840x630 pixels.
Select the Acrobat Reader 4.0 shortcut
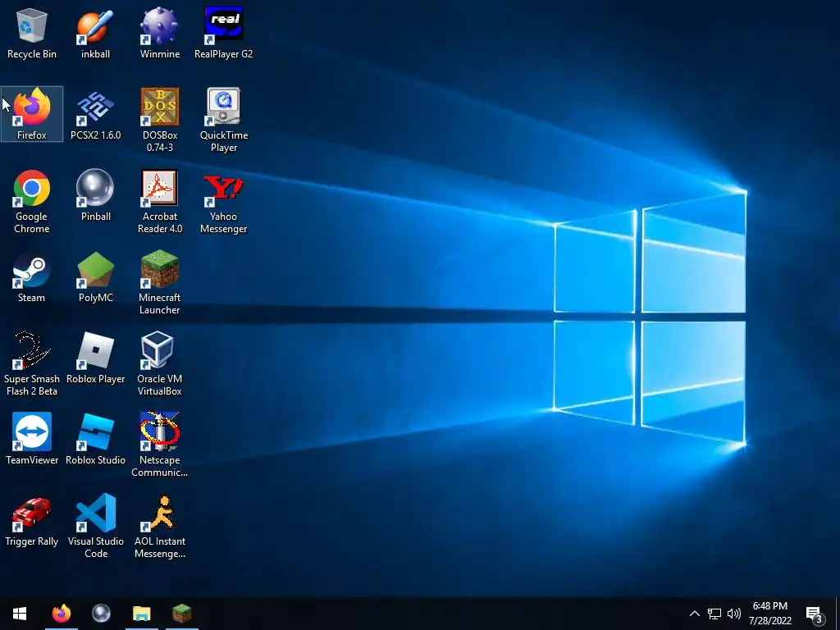coord(160,202)
